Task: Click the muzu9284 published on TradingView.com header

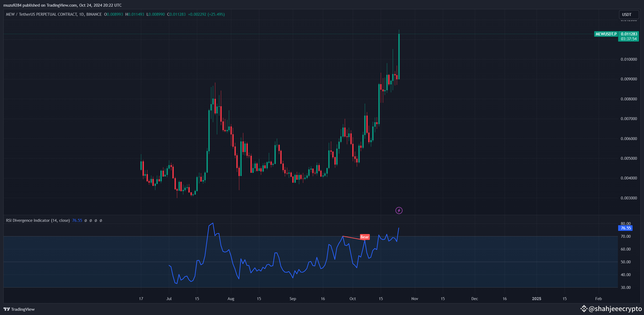Action: [x=62, y=5]
